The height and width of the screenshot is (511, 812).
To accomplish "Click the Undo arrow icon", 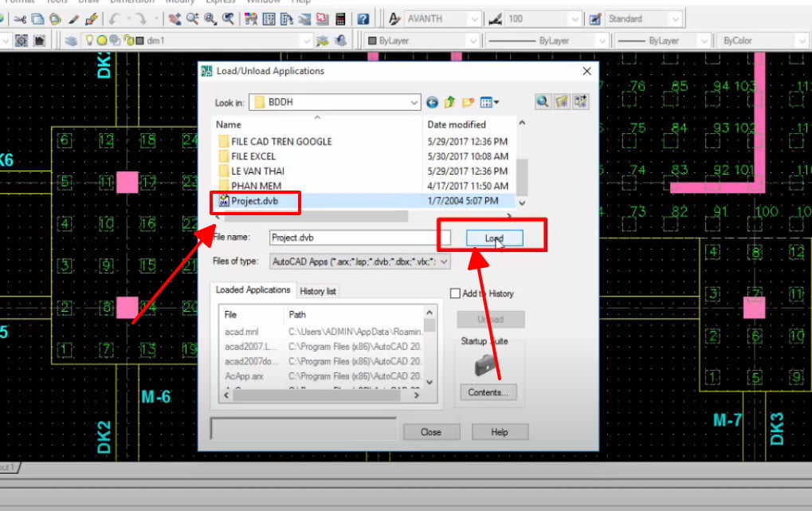I will pos(115,19).
